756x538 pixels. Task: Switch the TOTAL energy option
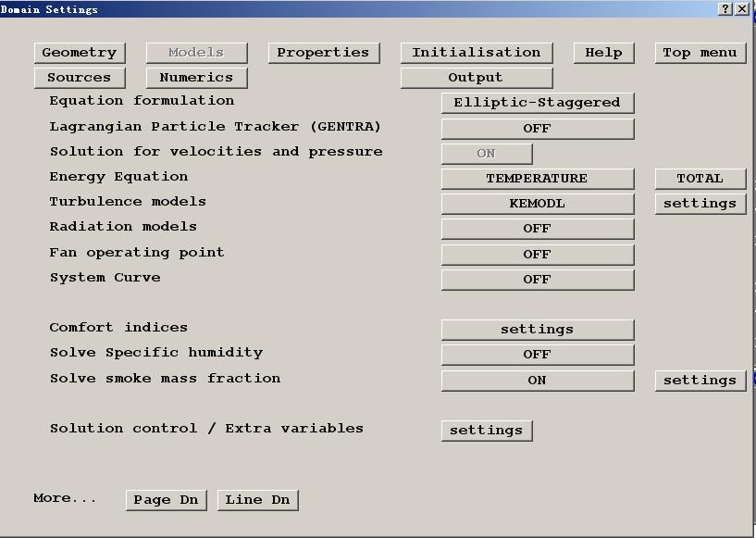tap(700, 179)
